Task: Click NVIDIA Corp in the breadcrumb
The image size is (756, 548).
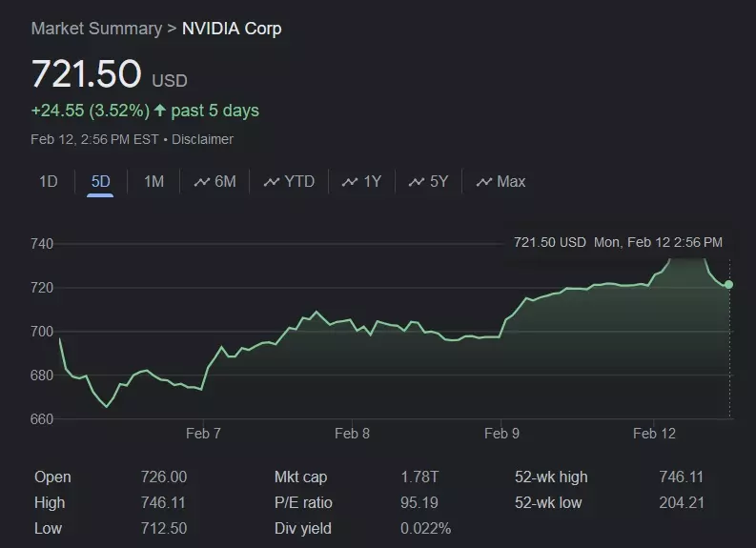Action: (x=232, y=29)
